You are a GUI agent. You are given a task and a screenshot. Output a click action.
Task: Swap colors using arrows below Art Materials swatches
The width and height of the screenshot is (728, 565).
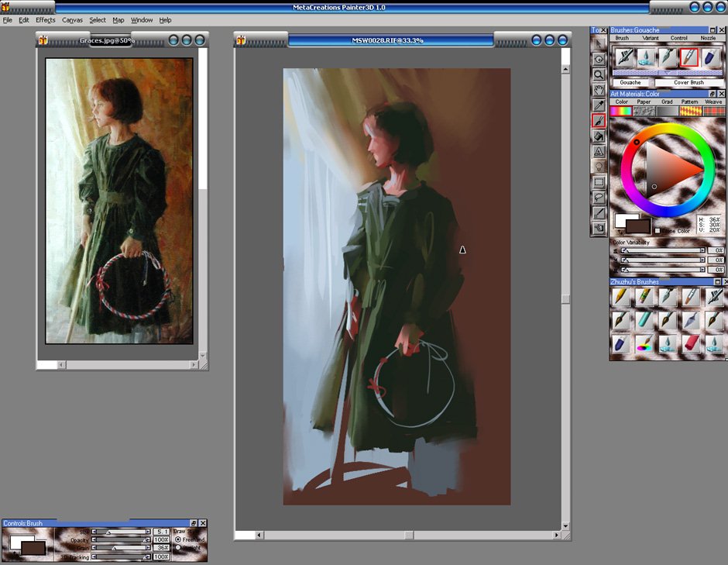point(619,232)
